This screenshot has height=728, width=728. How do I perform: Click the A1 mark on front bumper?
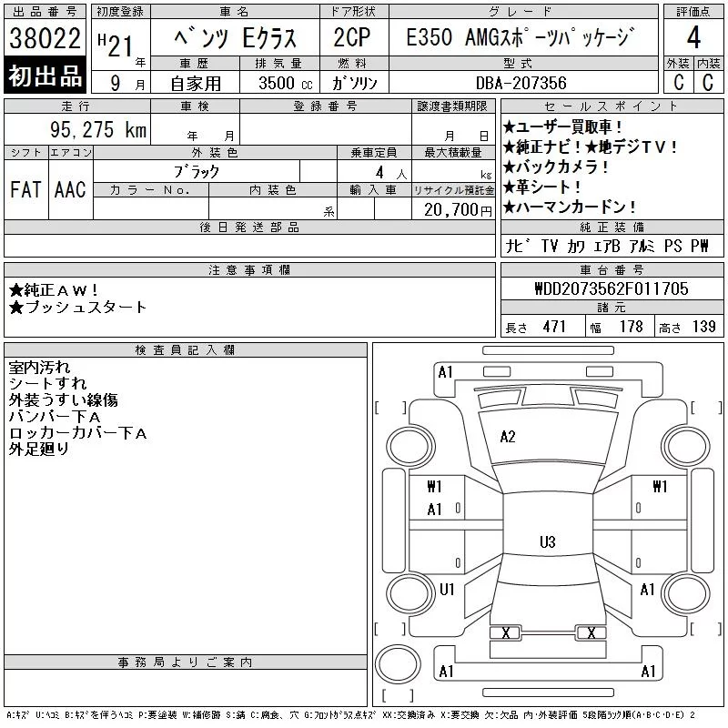pos(445,372)
